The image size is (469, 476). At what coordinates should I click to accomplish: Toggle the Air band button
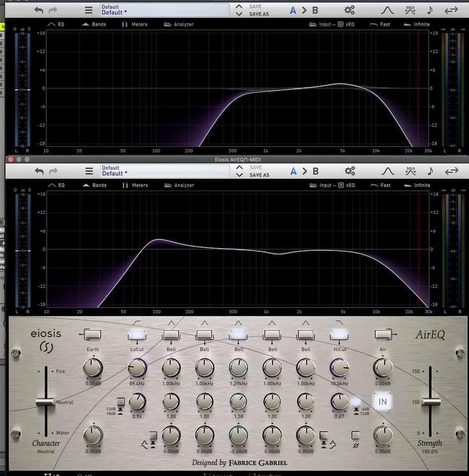383,334
